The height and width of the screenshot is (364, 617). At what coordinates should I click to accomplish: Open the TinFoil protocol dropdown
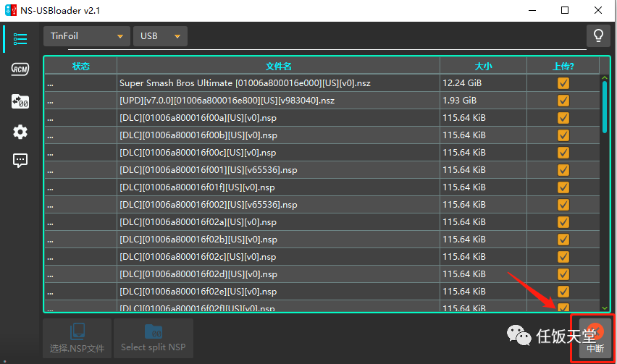tap(87, 36)
